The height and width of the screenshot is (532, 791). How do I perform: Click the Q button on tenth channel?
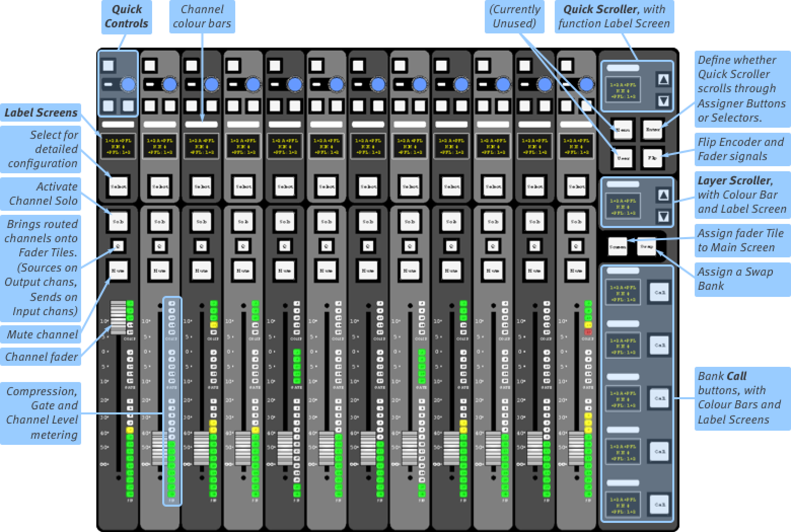point(492,246)
